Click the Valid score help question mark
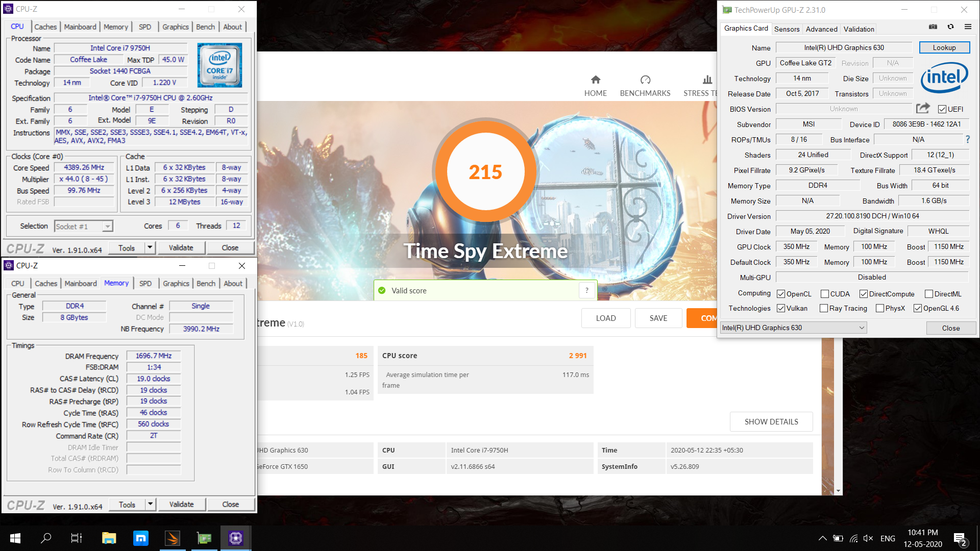980x551 pixels. click(x=587, y=290)
